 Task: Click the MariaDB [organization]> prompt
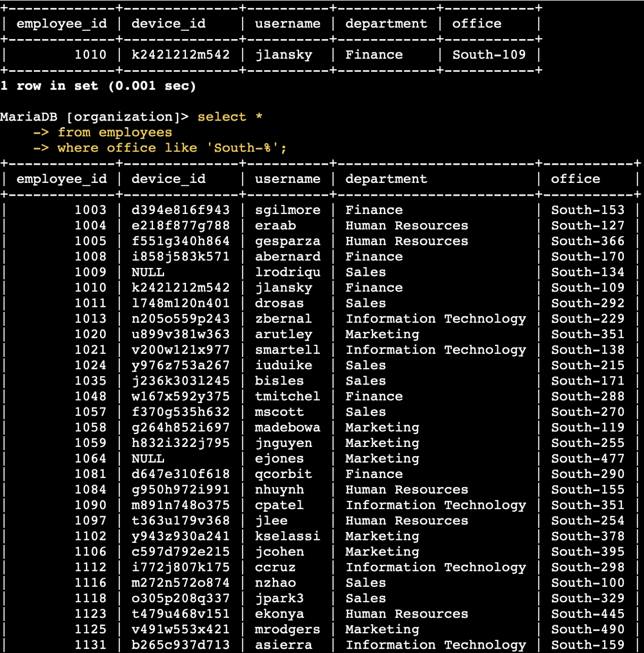click(x=94, y=117)
